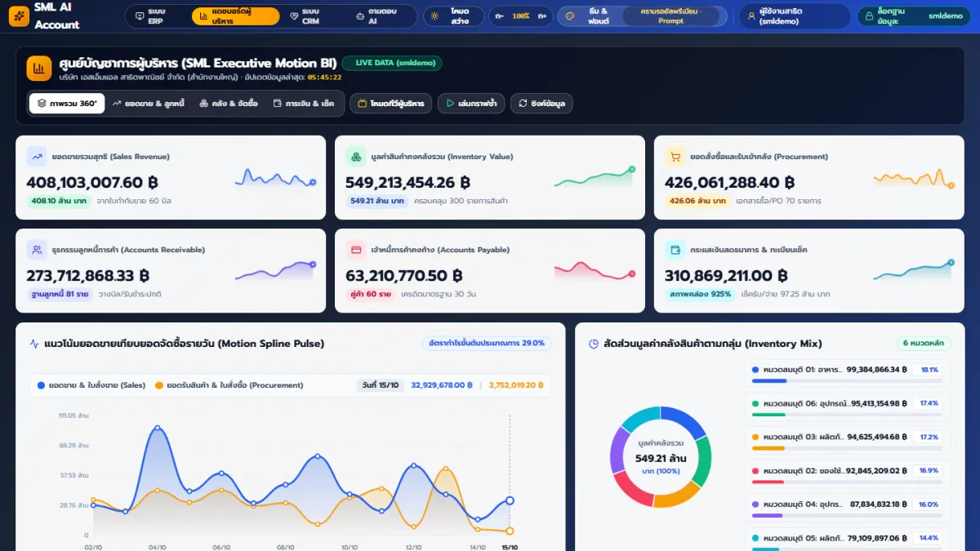Click the หมวดสมมุติ 03 orange progress bar
The height and width of the screenshot is (551, 980).
pyautogui.click(x=847, y=448)
